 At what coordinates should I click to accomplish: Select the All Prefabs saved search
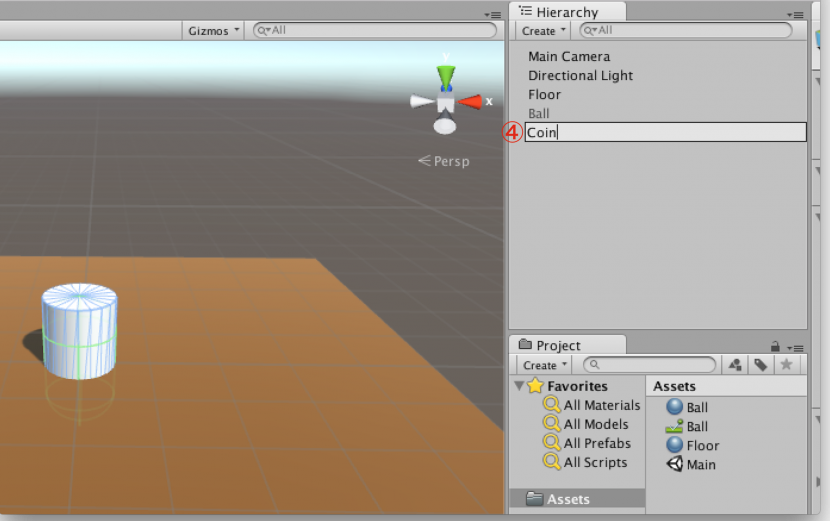(596, 443)
